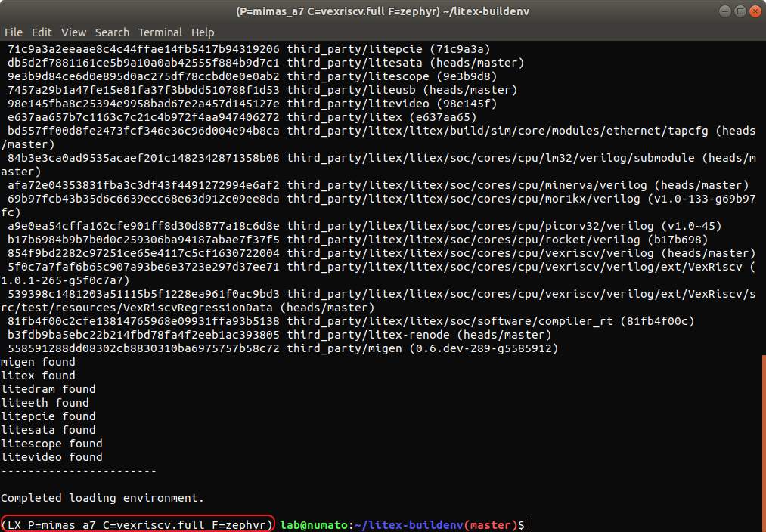Close the terminal window

pyautogui.click(x=753, y=11)
